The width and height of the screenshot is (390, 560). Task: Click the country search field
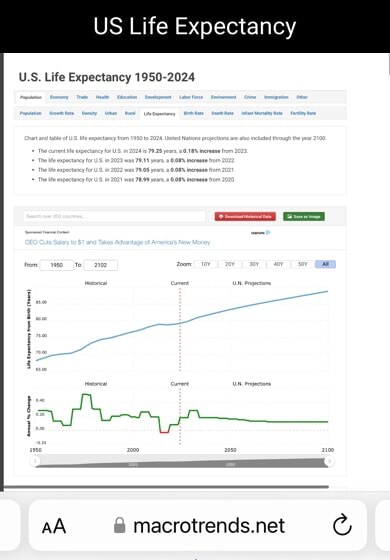pyautogui.click(x=115, y=216)
